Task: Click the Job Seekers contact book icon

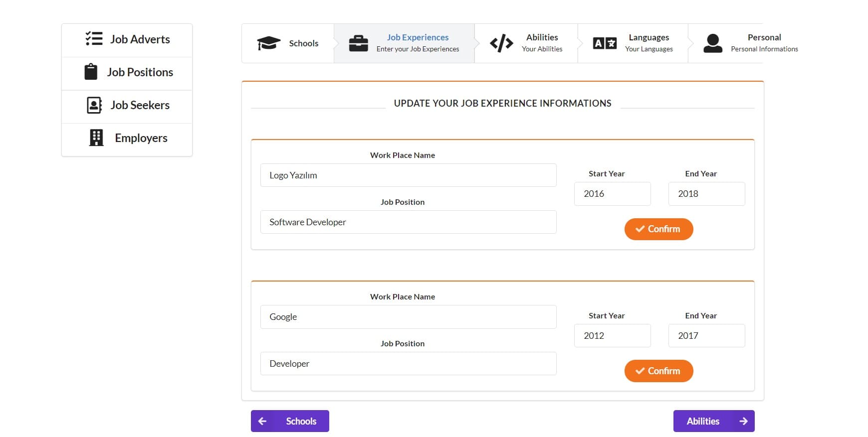Action: pos(94,105)
